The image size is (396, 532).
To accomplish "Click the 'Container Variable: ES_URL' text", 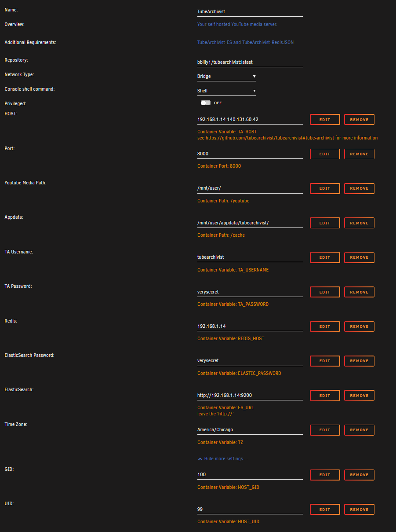I will (x=225, y=407).
